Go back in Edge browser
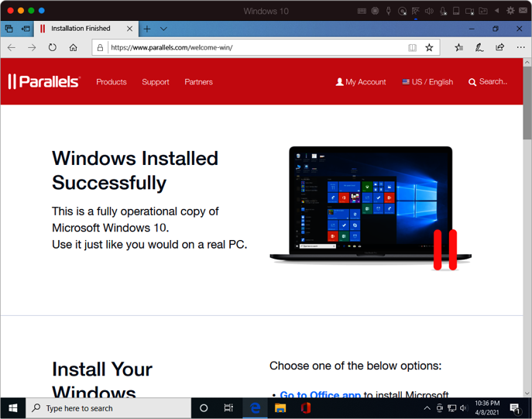 (x=12, y=47)
